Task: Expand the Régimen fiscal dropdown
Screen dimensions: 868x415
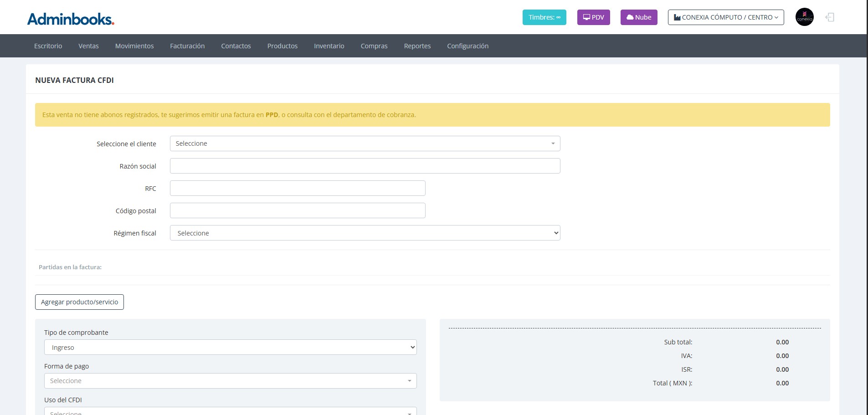Action: tap(365, 233)
